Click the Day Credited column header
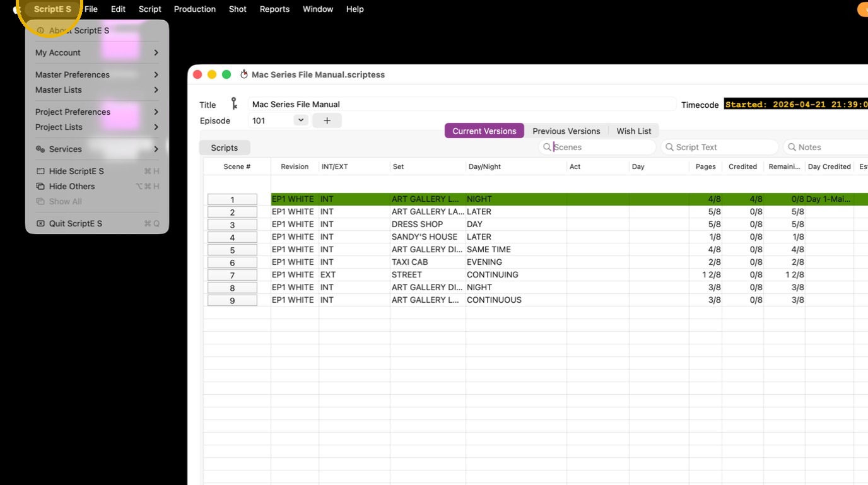The image size is (868, 485). click(829, 167)
